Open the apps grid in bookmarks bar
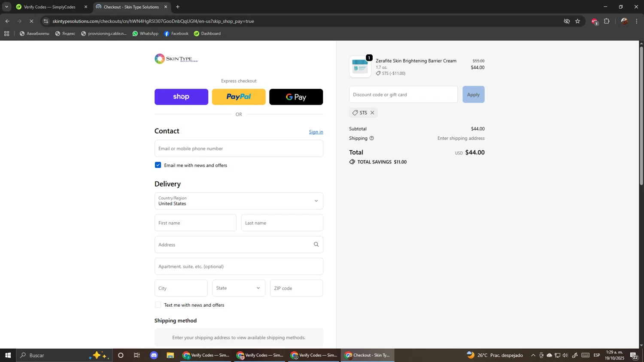Screen dimensions: 644x362 point(6,33)
